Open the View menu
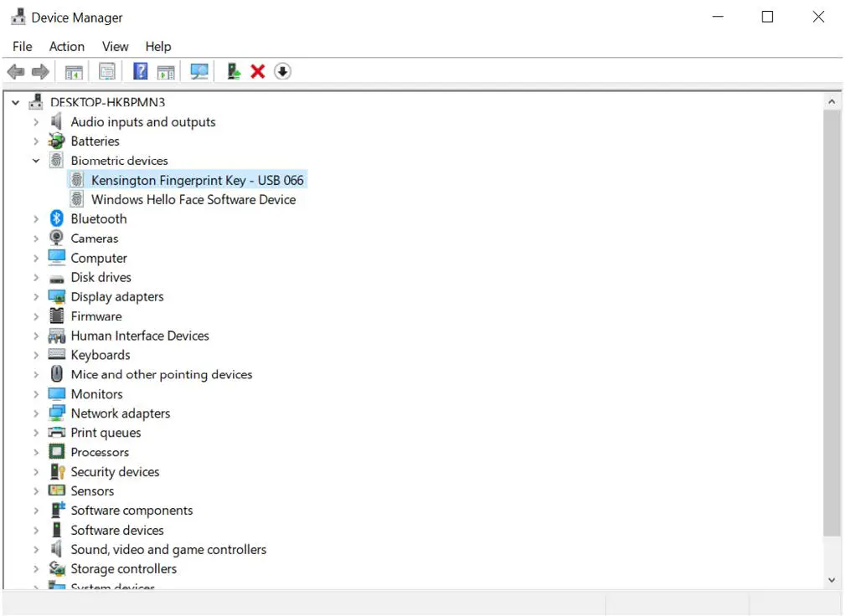 (x=116, y=46)
